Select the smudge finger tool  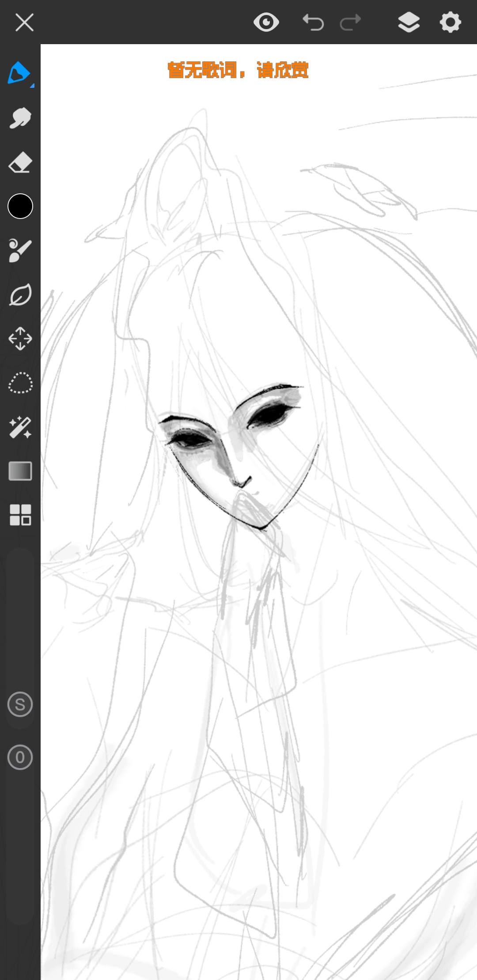click(x=20, y=118)
